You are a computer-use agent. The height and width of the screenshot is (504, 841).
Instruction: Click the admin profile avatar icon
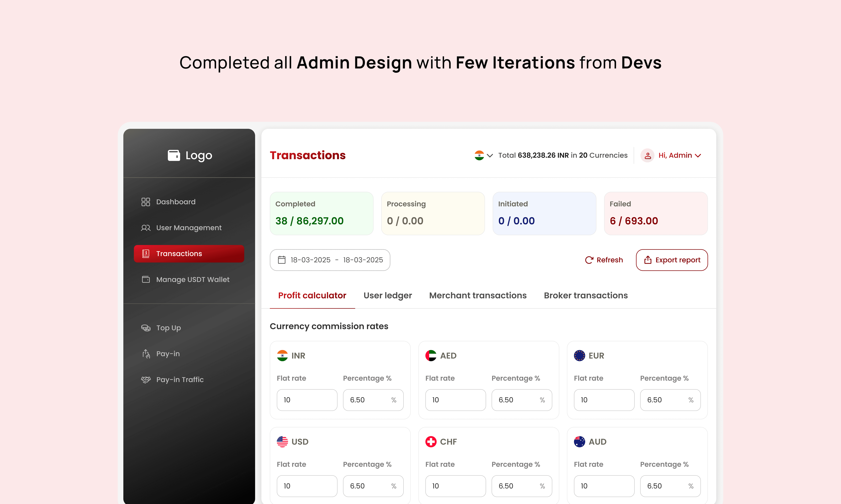tap(647, 156)
